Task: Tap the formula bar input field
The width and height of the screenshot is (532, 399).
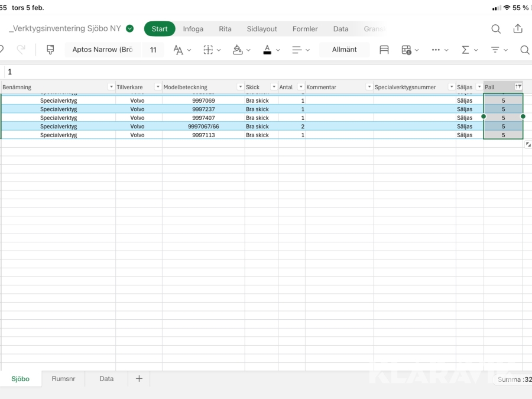Action: [x=266, y=72]
